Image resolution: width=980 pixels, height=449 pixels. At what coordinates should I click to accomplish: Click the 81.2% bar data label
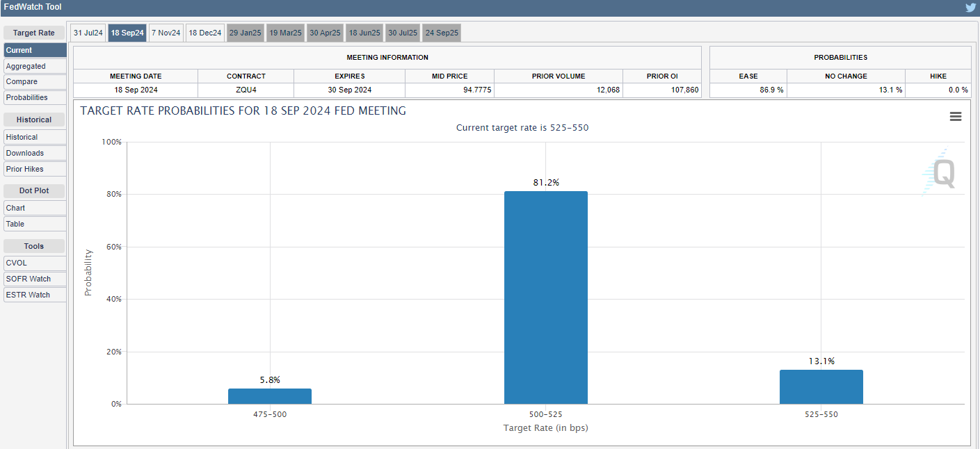click(546, 183)
